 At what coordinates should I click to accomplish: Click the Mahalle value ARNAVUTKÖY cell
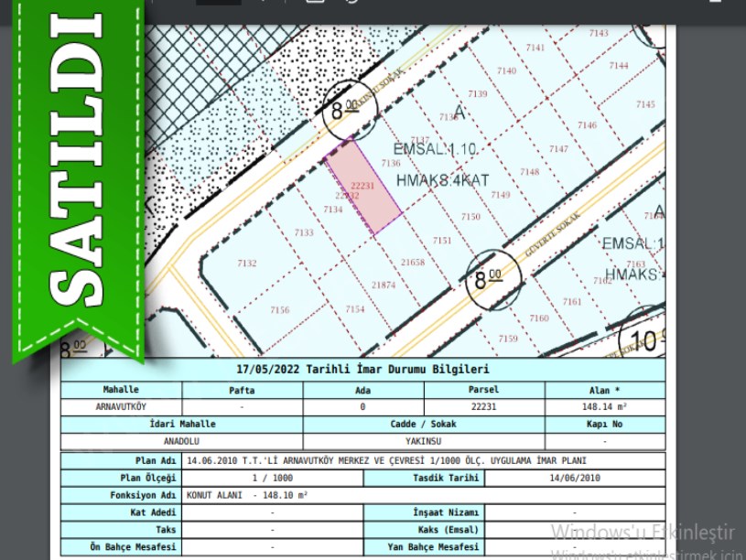(x=121, y=405)
